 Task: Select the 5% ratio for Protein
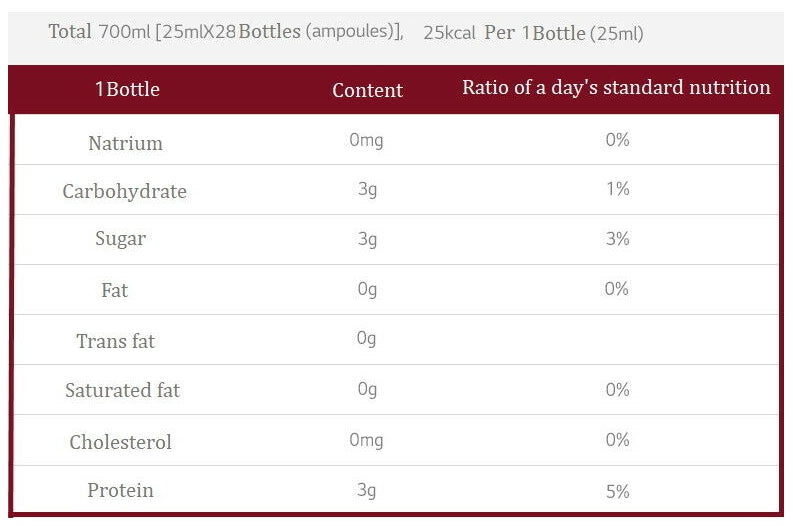point(617,491)
